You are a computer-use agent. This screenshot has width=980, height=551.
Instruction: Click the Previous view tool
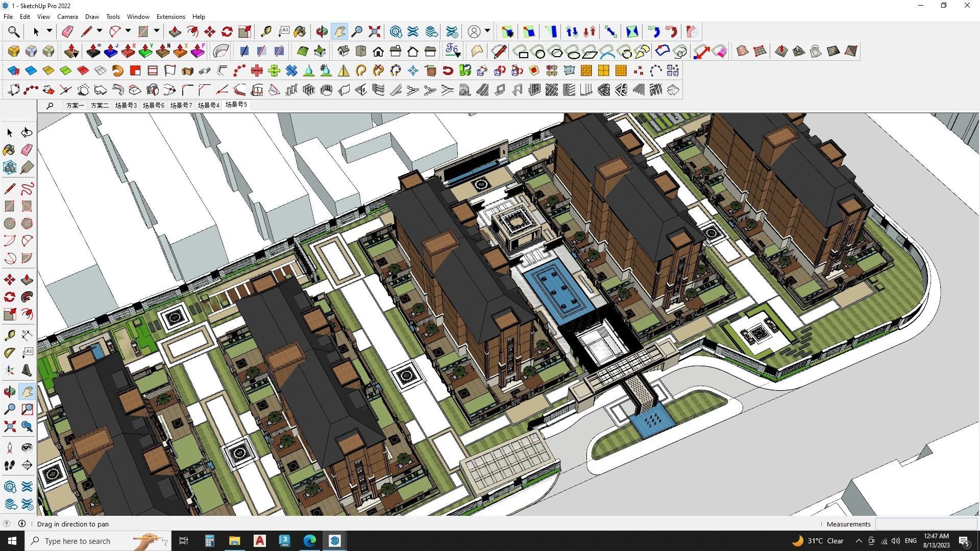pyautogui.click(x=27, y=427)
